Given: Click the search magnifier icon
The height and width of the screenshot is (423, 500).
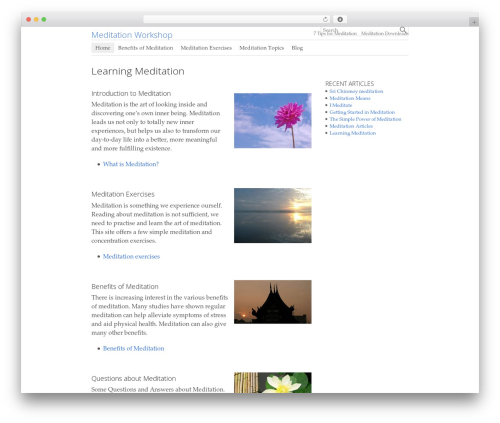Looking at the screenshot, I should pos(403,30).
